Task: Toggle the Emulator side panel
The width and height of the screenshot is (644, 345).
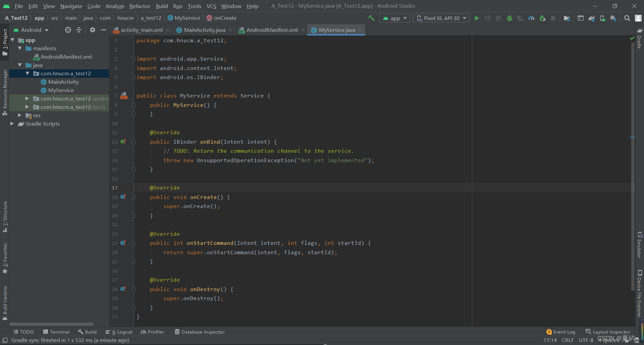Action: [639, 245]
